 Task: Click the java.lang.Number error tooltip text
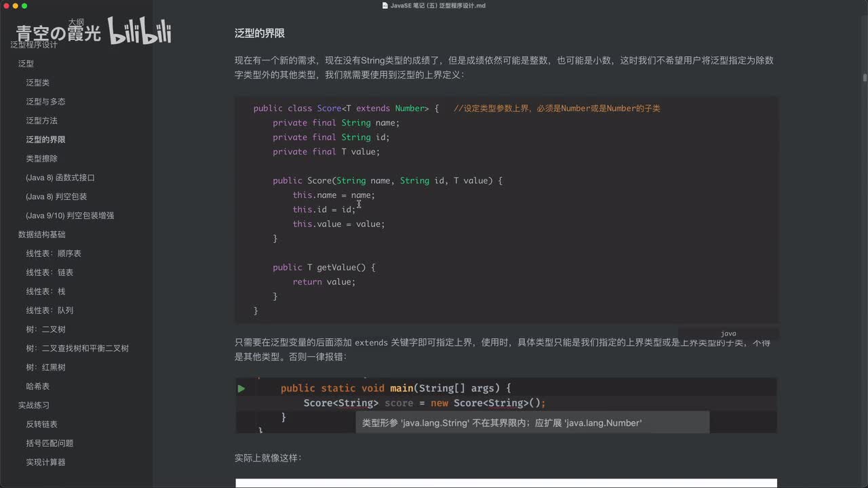tap(502, 423)
